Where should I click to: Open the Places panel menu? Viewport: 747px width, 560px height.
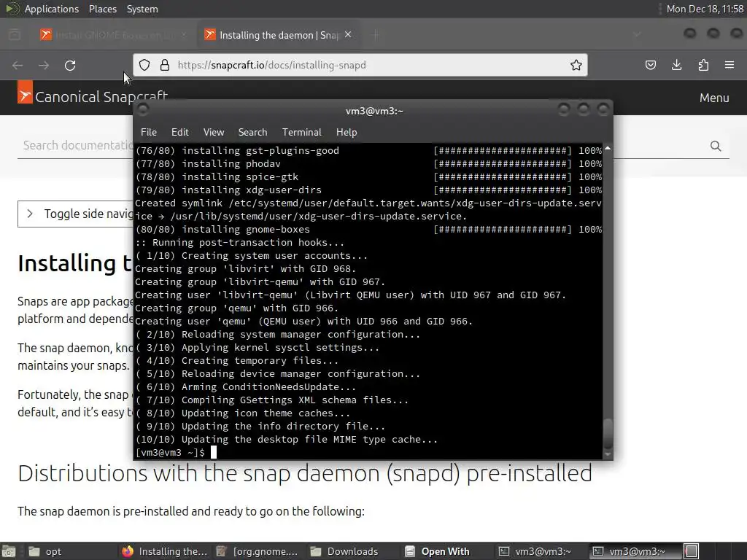pyautogui.click(x=102, y=9)
